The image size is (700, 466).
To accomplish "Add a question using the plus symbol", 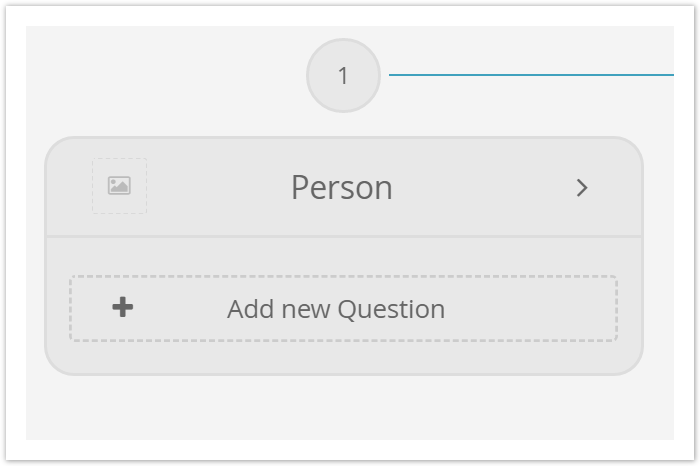I will click(123, 307).
